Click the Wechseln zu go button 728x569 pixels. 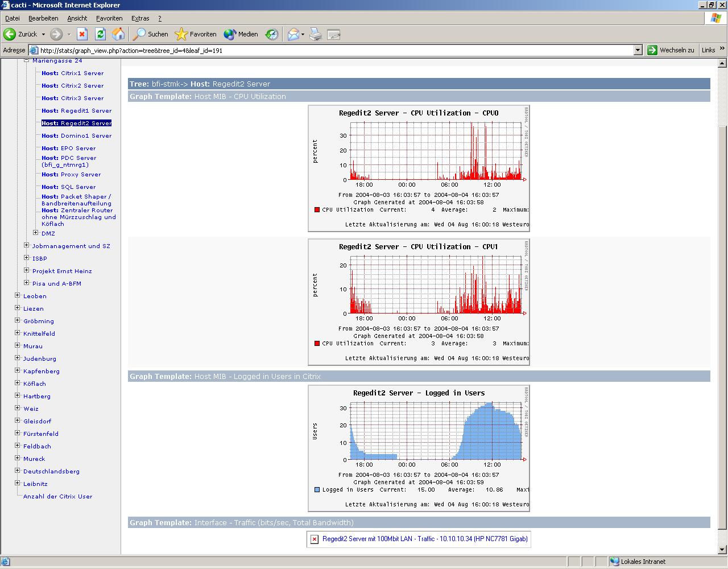(671, 50)
